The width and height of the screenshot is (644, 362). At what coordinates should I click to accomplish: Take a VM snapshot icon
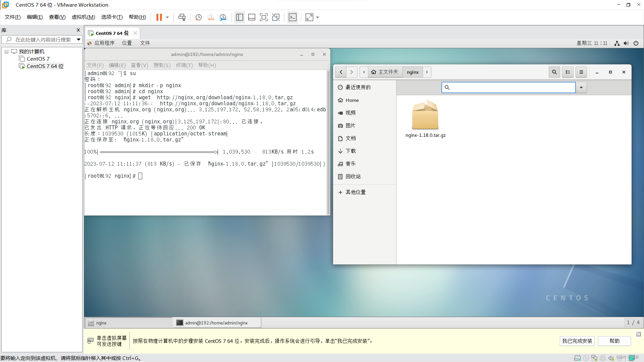pos(199,17)
